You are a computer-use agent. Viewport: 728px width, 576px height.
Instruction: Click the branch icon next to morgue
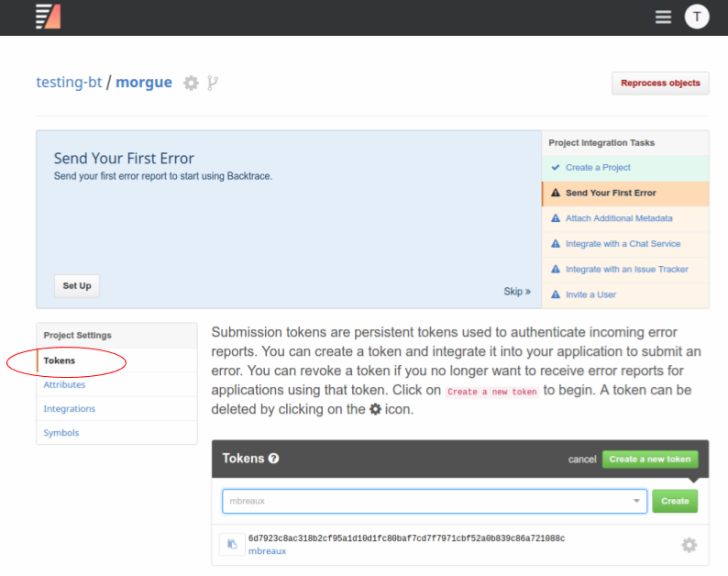(213, 83)
